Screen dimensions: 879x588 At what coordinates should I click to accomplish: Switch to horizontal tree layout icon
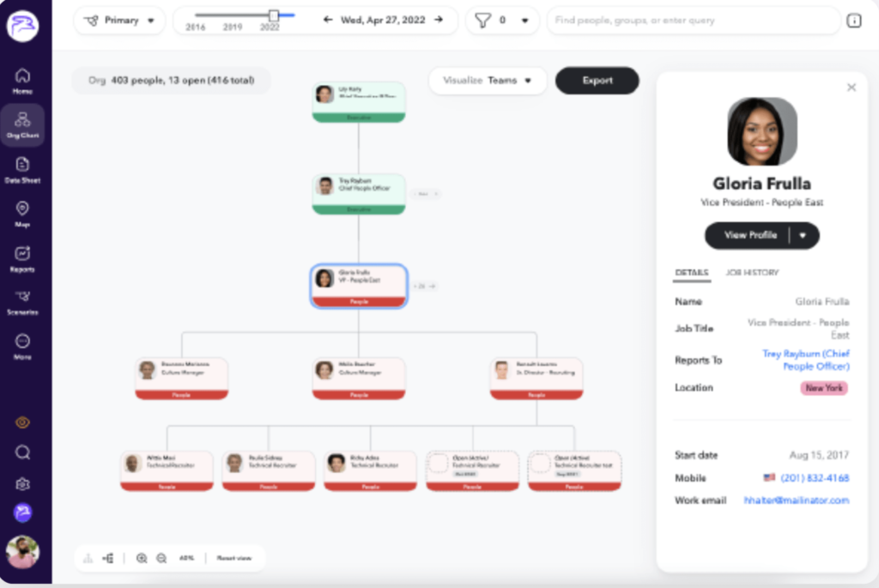tap(107, 558)
